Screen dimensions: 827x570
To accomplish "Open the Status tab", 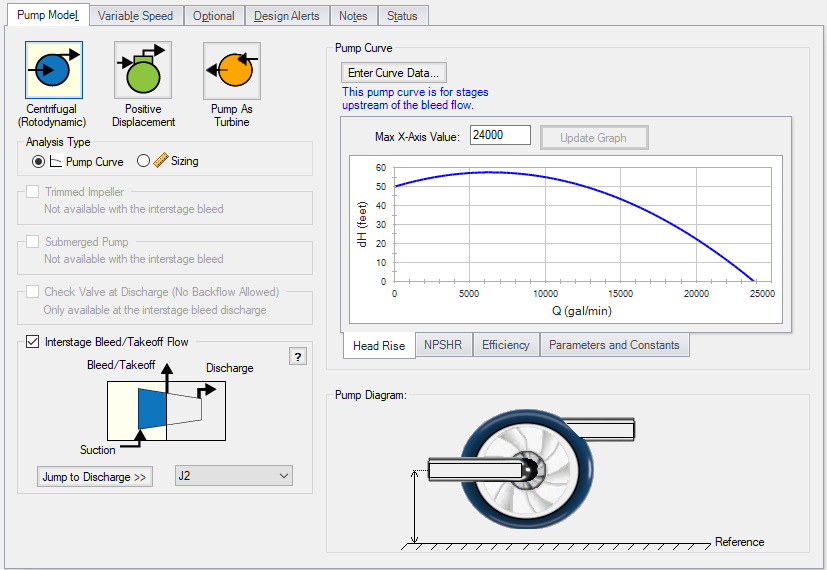I will pyautogui.click(x=402, y=16).
